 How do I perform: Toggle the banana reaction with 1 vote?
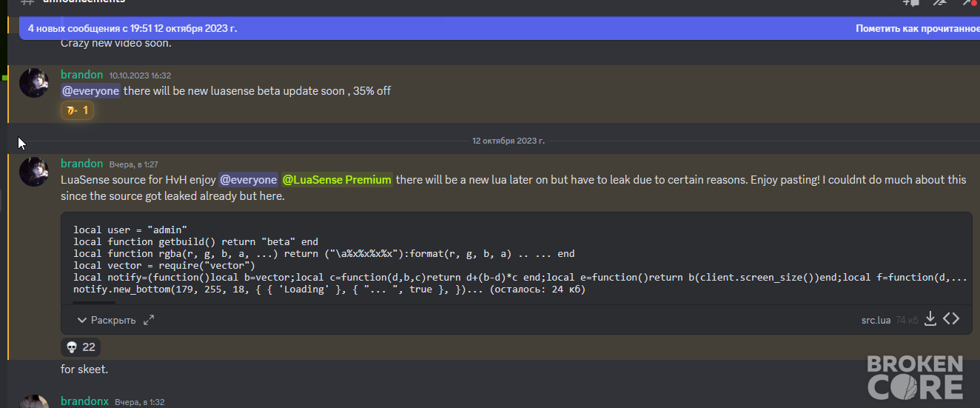(x=78, y=110)
